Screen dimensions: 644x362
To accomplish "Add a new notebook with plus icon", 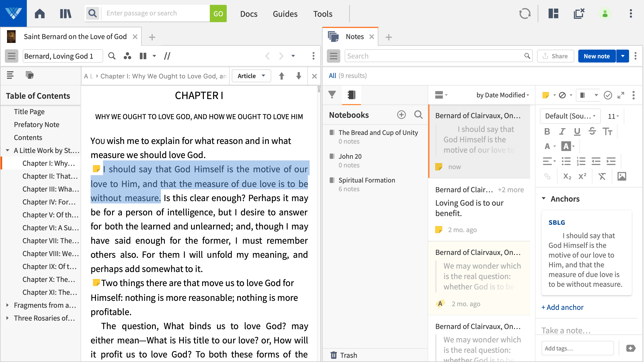I will click(401, 115).
